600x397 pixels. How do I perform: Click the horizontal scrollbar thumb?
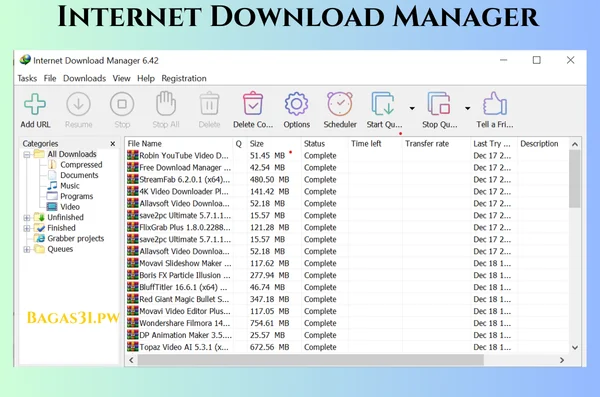(311, 360)
